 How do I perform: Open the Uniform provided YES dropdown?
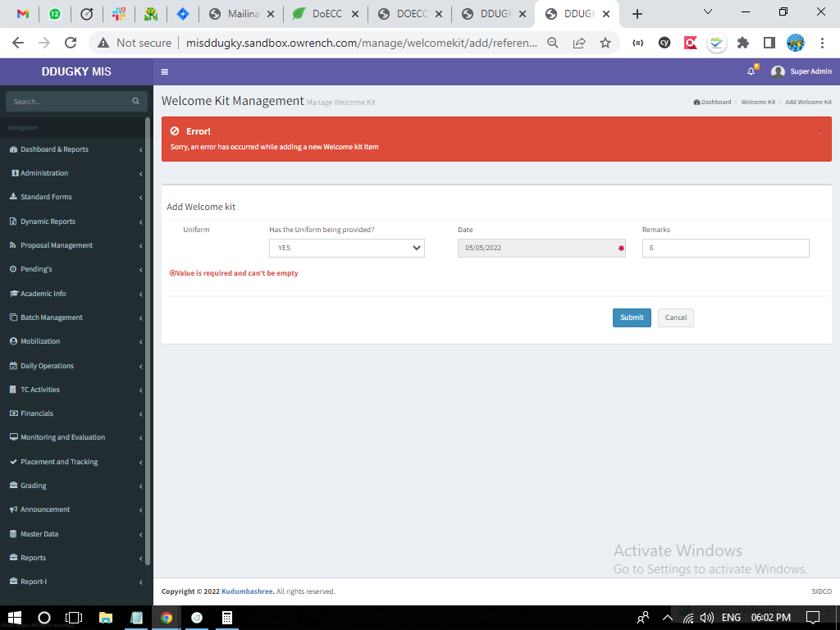point(346,248)
